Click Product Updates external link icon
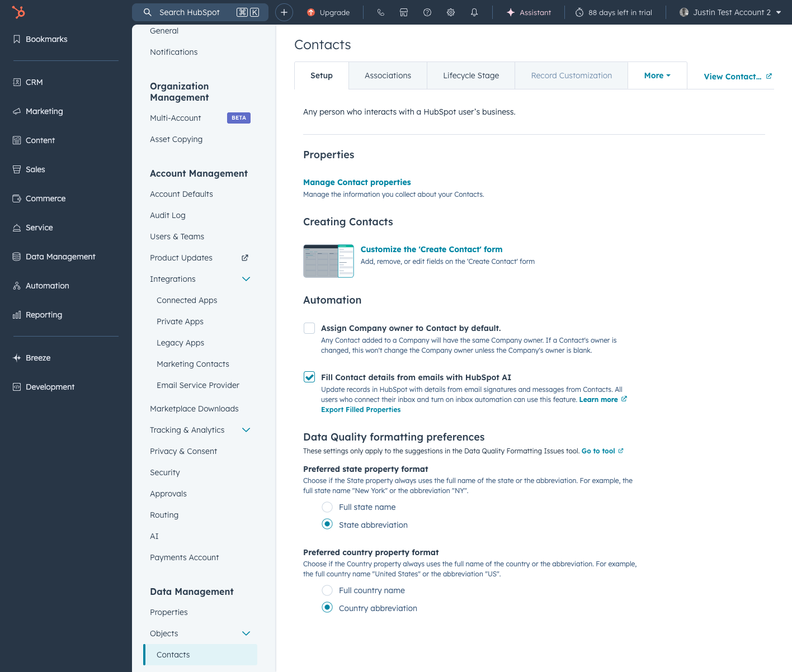Viewport: 792px width, 672px height. (x=245, y=258)
